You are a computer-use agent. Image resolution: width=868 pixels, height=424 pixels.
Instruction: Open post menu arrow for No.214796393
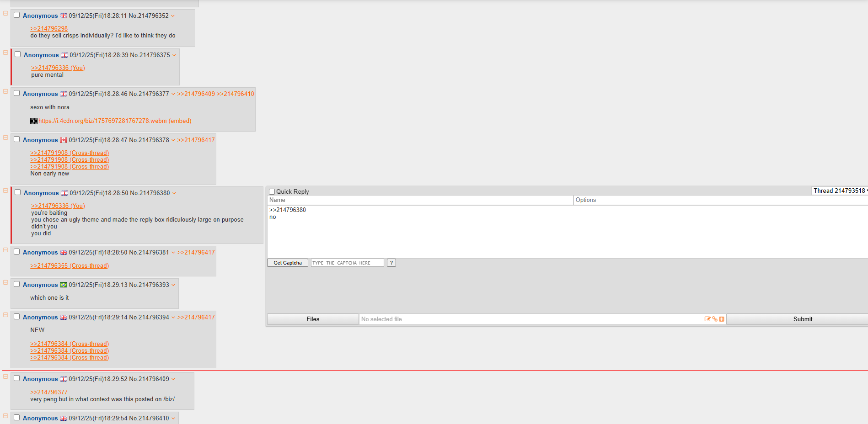(x=173, y=285)
